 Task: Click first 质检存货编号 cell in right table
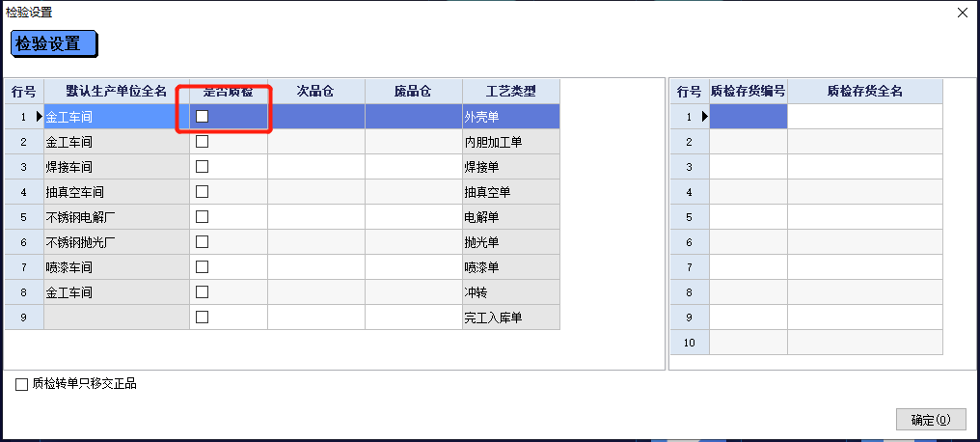749,117
